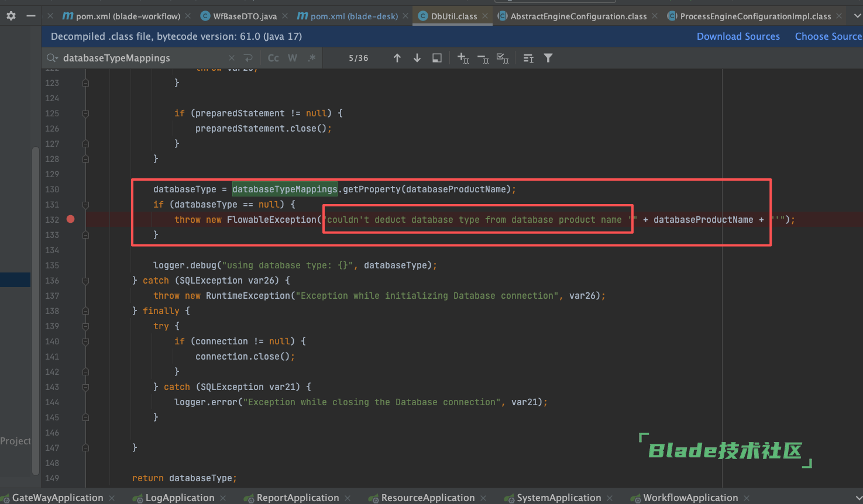Click Choose Sources link

click(828, 36)
